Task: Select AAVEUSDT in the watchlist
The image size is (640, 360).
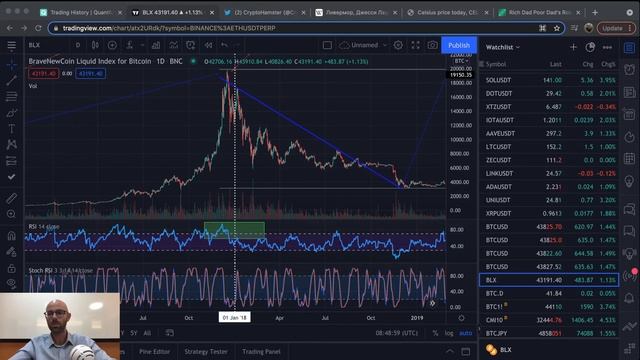Action: tap(549, 133)
